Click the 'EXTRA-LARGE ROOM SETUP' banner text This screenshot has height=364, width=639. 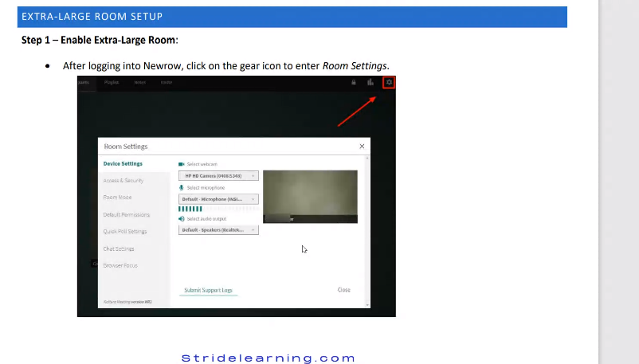pos(92,17)
